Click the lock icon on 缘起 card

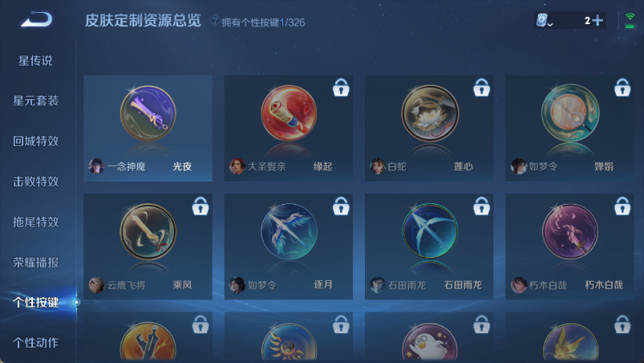pos(341,88)
